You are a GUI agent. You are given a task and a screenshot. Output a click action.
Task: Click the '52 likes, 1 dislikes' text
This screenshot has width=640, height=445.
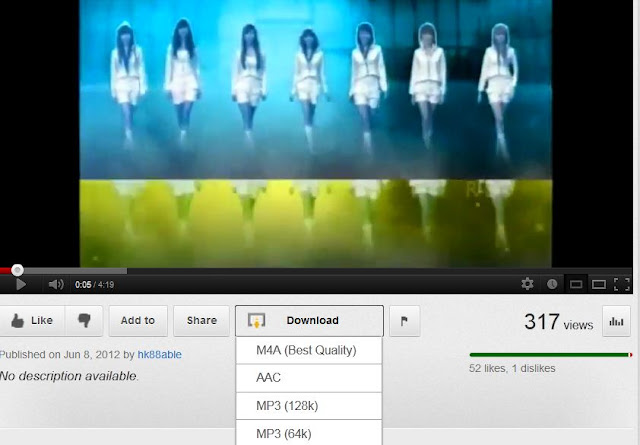coord(512,368)
